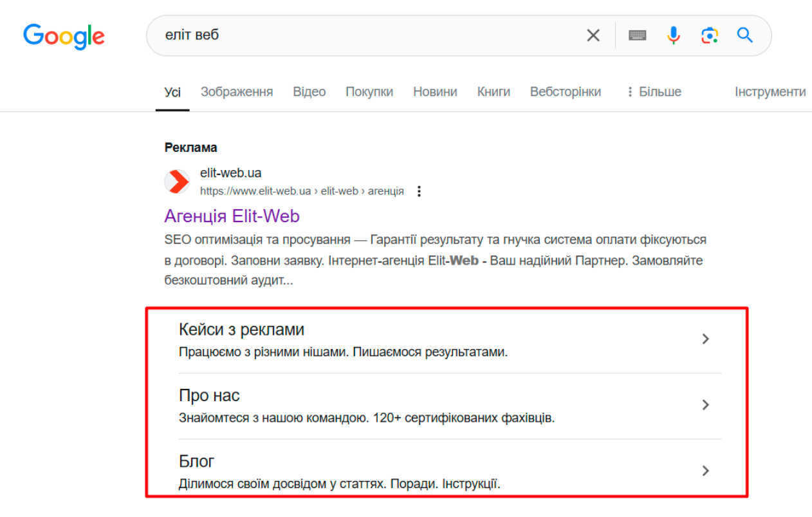Open 'Інструменти' search tools
Image resolution: width=812 pixels, height=517 pixels.
(770, 92)
